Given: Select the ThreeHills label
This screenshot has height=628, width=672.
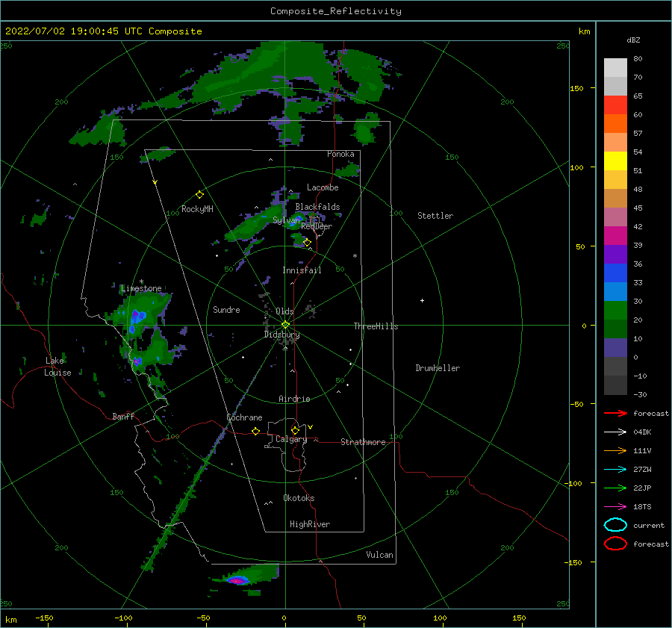Looking at the screenshot, I should (376, 326).
